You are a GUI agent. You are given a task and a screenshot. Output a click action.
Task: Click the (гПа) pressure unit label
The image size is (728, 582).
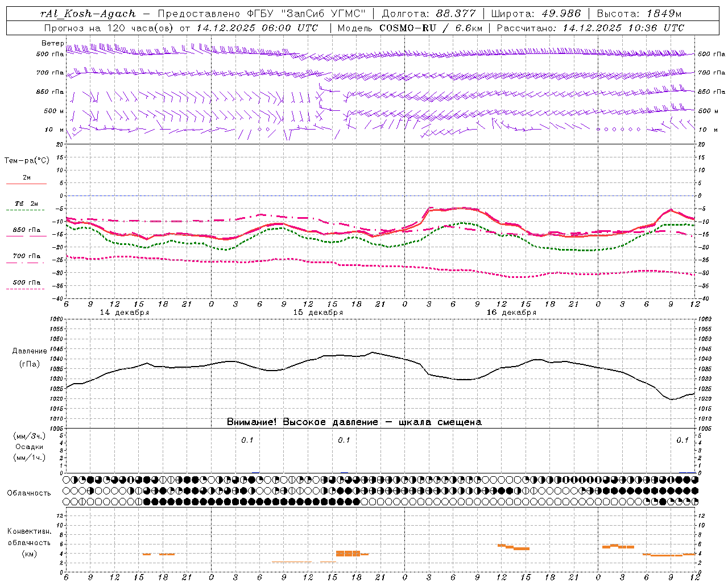coord(30,364)
